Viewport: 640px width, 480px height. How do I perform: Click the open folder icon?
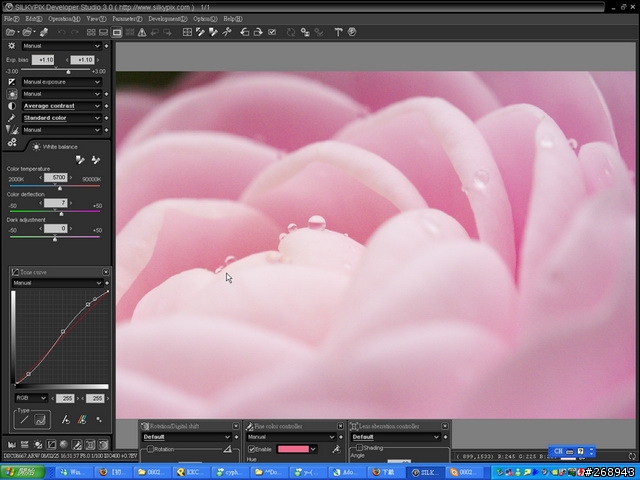[x=27, y=32]
